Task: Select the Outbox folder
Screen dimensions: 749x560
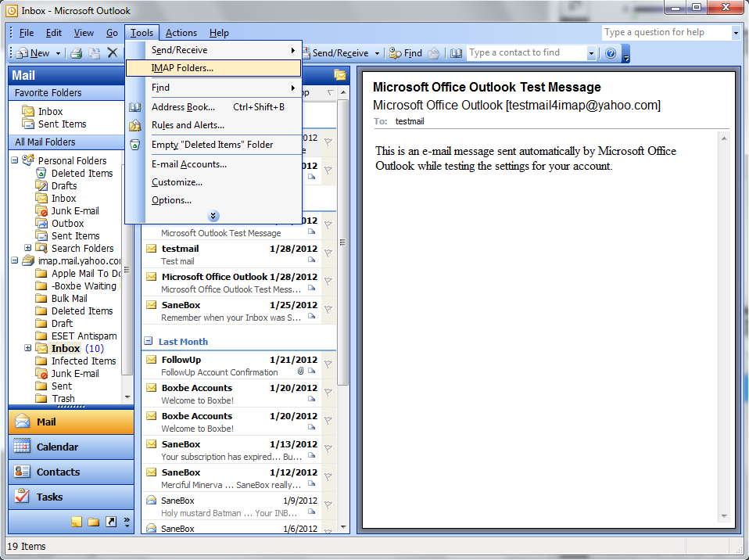Action: (67, 223)
